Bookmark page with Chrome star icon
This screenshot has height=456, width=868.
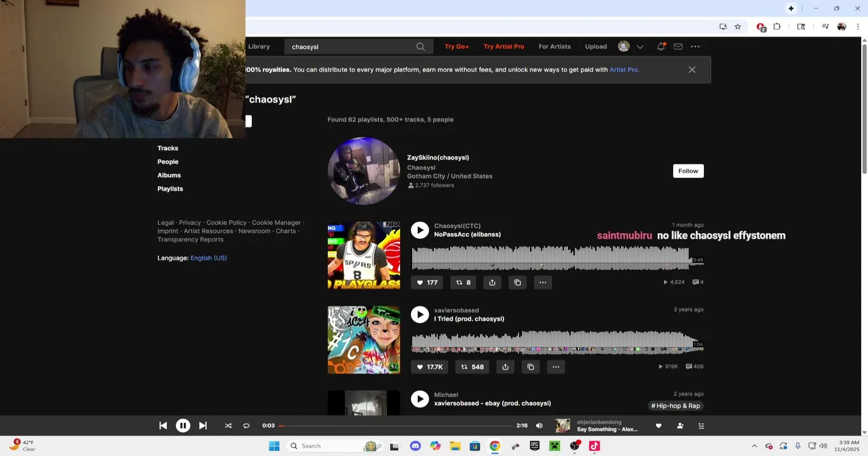(x=738, y=27)
